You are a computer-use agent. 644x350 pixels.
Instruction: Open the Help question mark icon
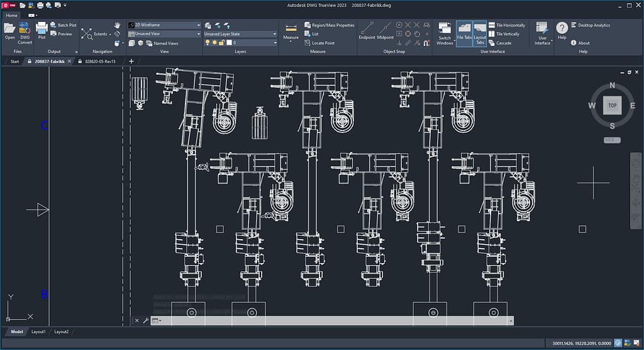pyautogui.click(x=562, y=29)
